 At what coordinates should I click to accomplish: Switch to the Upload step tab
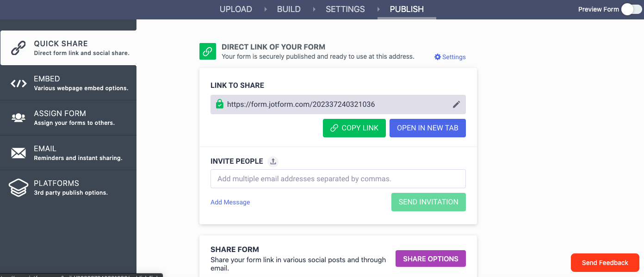[236, 9]
